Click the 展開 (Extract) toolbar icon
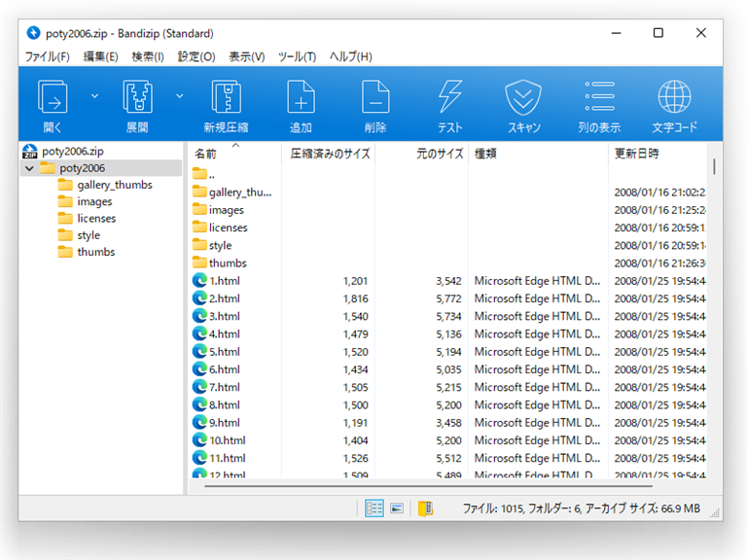 tap(137, 97)
